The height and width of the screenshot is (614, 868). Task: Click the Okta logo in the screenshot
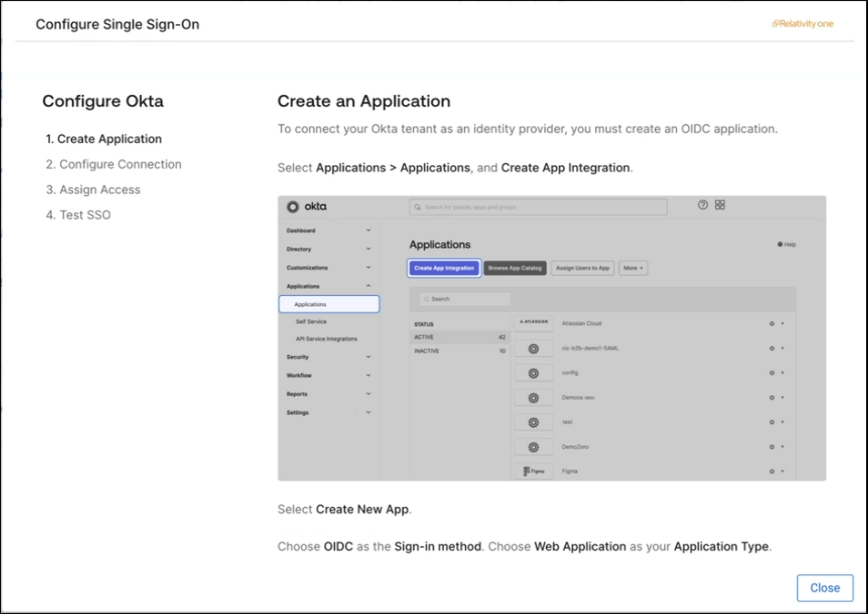pyautogui.click(x=306, y=207)
